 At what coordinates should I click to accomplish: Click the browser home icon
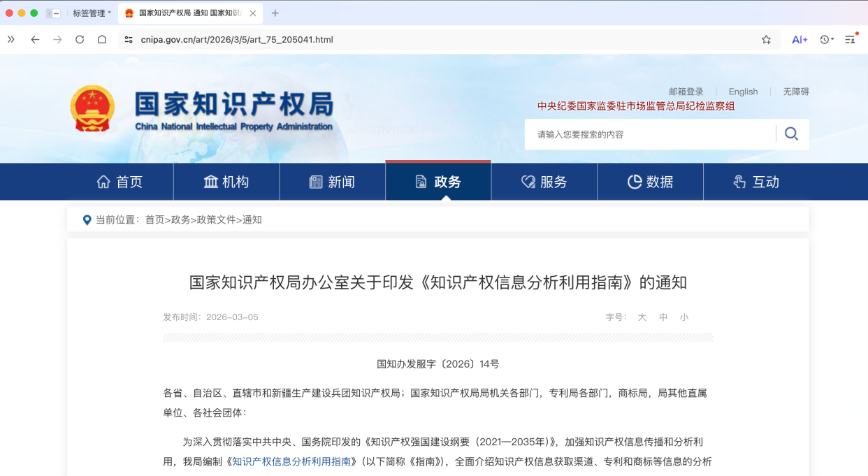point(102,40)
